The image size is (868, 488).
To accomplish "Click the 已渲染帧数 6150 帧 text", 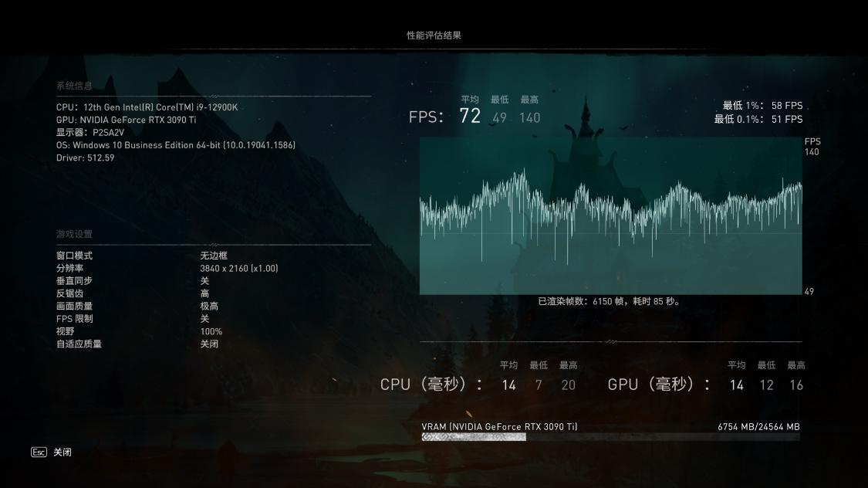I will tap(608, 302).
